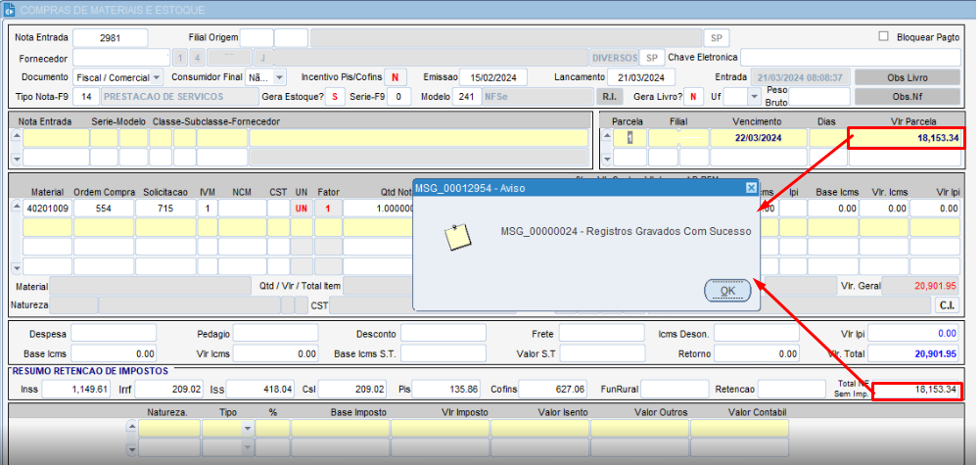
Task: Click the Modelo field 241
Action: (467, 97)
